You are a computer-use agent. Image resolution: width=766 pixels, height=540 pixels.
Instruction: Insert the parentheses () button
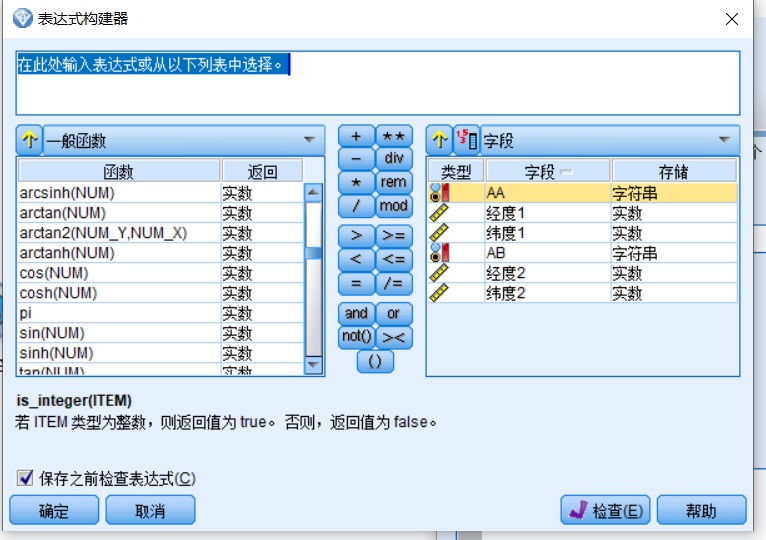coord(375,362)
